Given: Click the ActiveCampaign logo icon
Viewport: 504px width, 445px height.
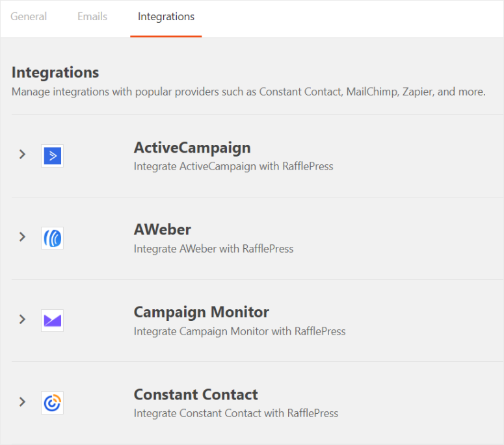Looking at the screenshot, I should tap(53, 156).
